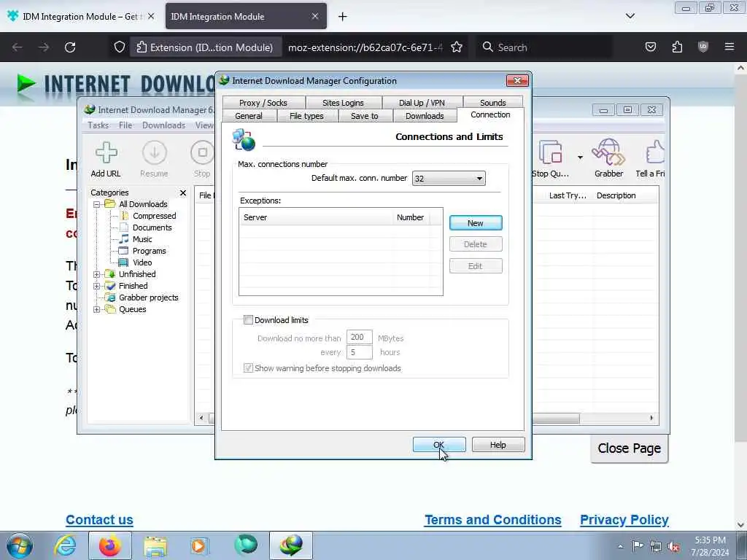The width and height of the screenshot is (747, 560).
Task: Expand the Unfinished category node
Action: tap(97, 274)
